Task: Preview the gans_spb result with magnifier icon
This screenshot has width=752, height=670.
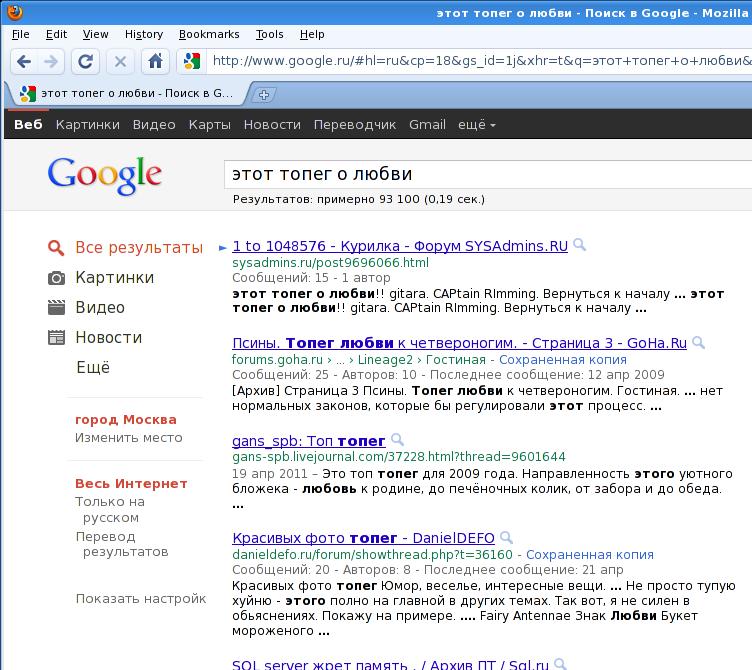Action: pos(397,440)
